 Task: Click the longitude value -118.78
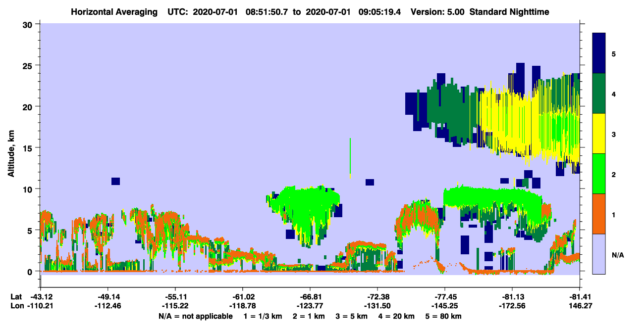pos(243,306)
